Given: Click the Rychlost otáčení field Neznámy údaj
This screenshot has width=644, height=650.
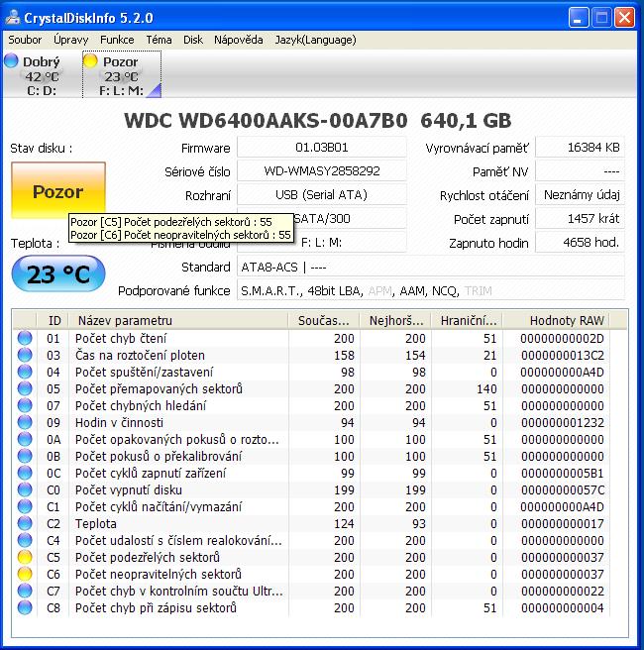Looking at the screenshot, I should point(580,194).
